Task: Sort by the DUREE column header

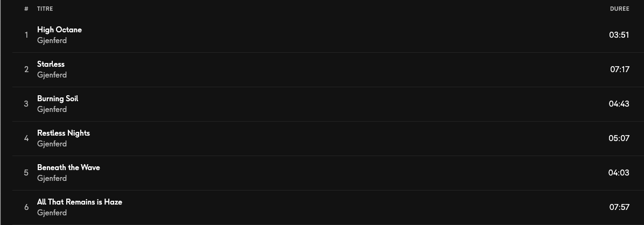Action: tap(619, 9)
